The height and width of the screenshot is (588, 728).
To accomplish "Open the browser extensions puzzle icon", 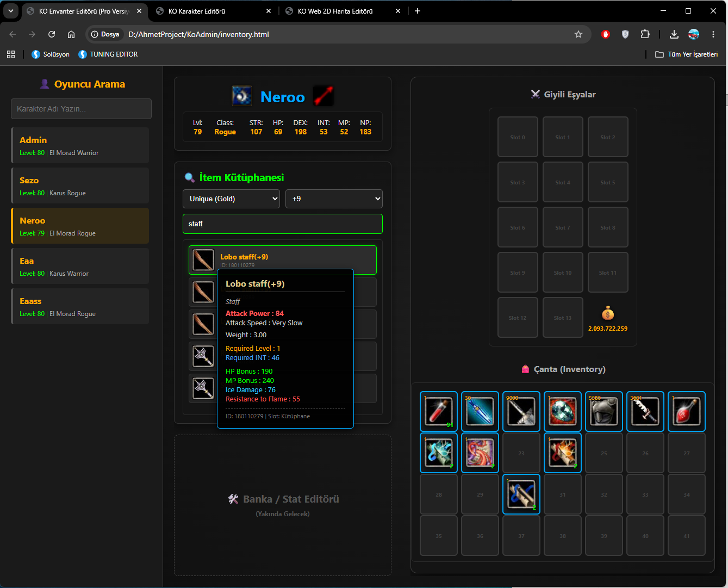I will pyautogui.click(x=645, y=34).
